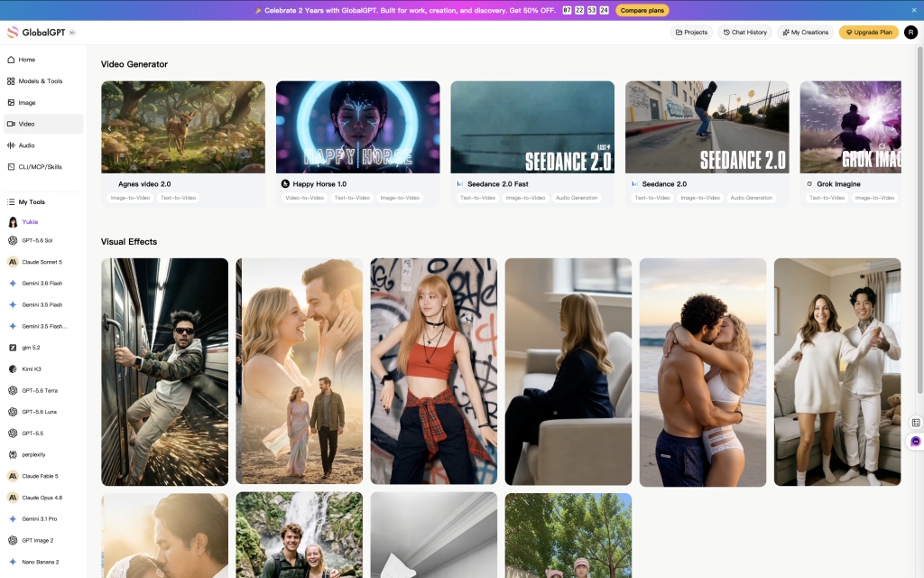Select Video in the sidebar

pos(43,124)
